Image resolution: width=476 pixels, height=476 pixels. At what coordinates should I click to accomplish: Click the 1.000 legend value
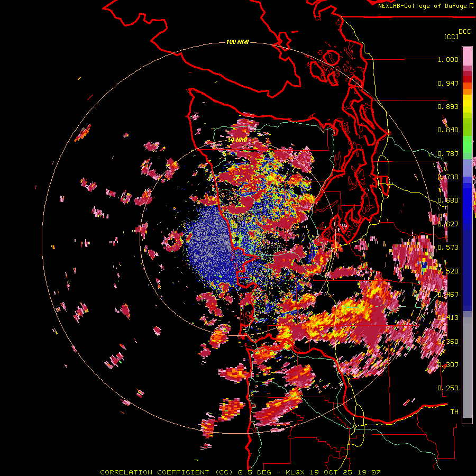448,59
